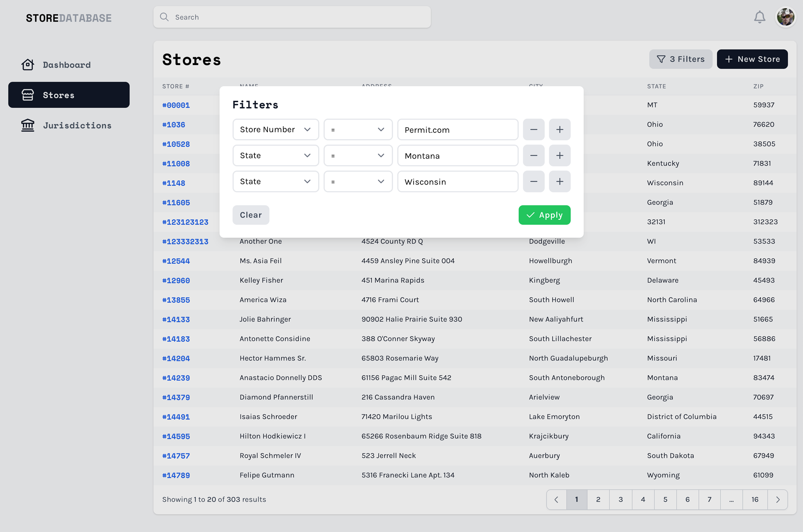Add a filter after Montana row
Screen dimensions: 803x532
point(560,156)
